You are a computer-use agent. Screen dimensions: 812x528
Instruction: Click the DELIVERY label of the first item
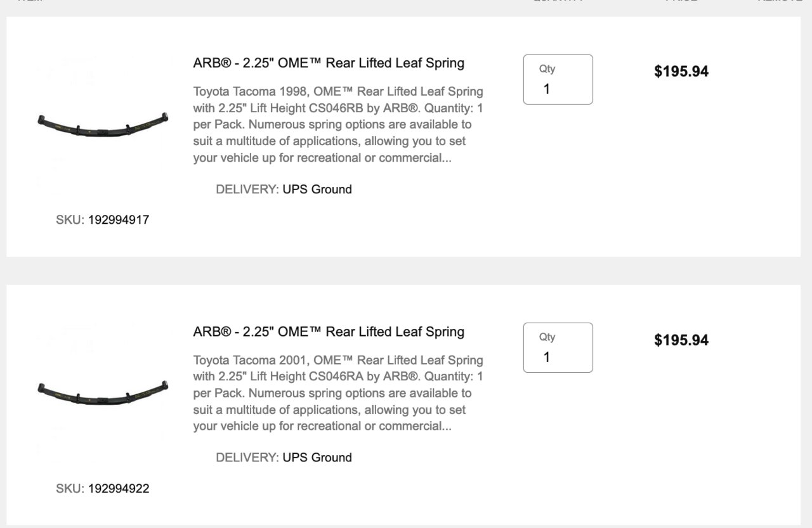247,189
